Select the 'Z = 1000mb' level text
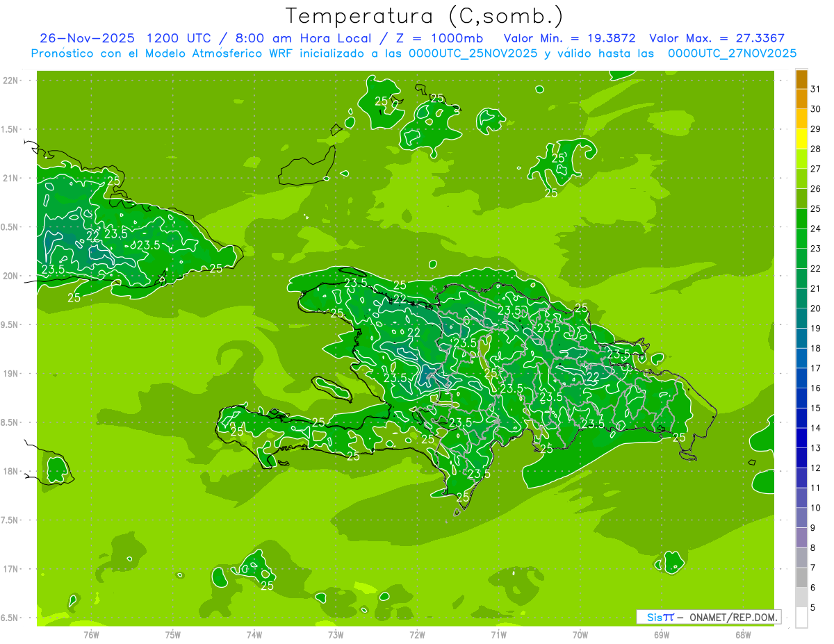Viewport: 834px width, 644px height. coord(439,38)
